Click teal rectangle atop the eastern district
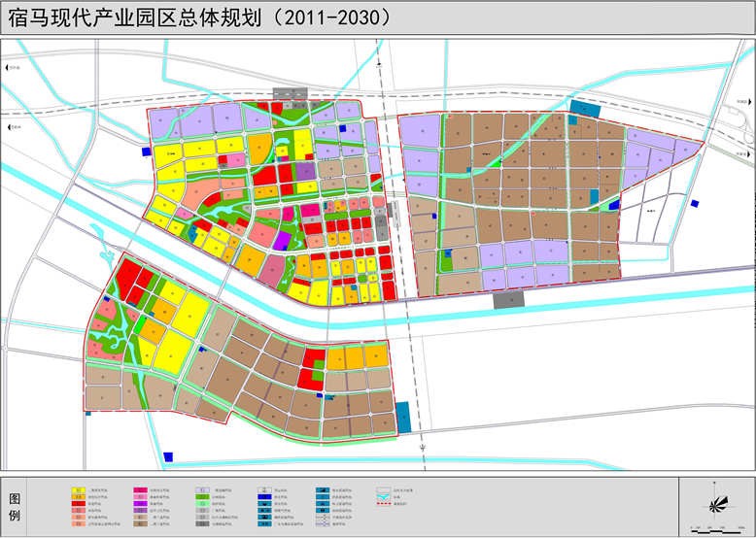This screenshot has width=756, height=538. click(585, 107)
